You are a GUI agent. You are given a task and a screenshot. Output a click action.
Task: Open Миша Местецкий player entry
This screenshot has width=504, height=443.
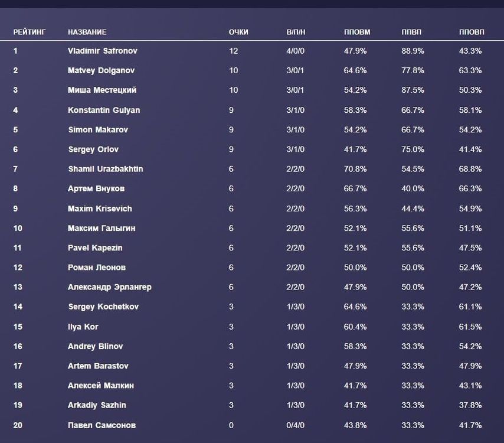(x=102, y=90)
